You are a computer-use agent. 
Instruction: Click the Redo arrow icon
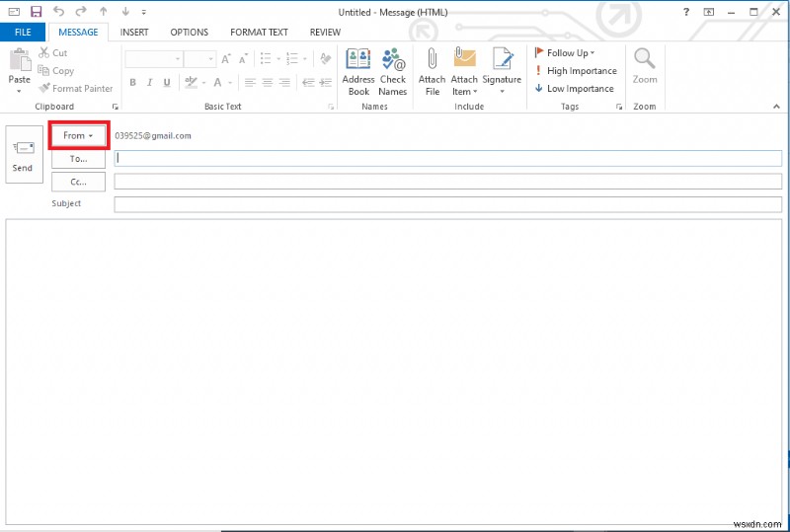(81, 11)
